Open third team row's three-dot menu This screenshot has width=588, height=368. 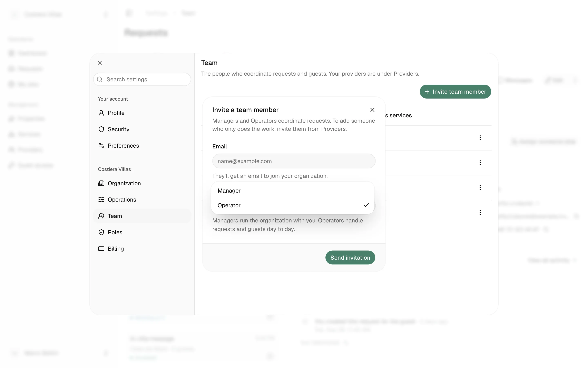tap(480, 188)
